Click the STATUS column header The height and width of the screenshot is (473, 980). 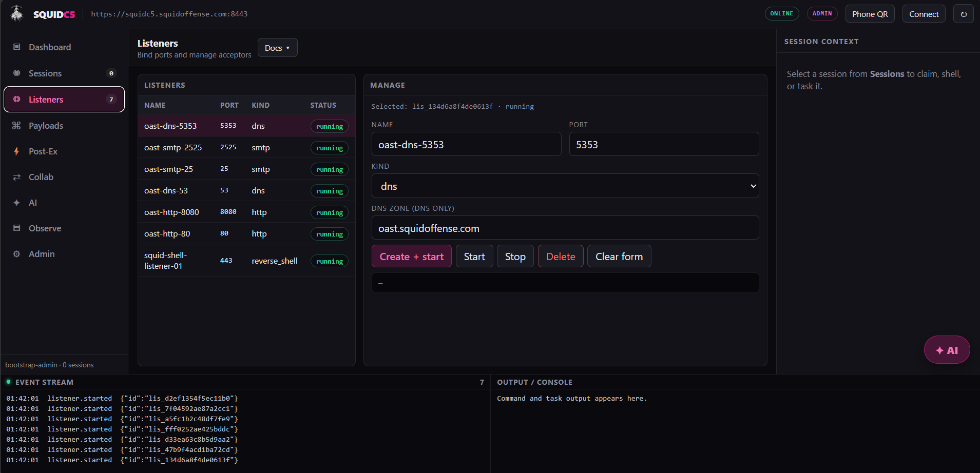(x=323, y=105)
